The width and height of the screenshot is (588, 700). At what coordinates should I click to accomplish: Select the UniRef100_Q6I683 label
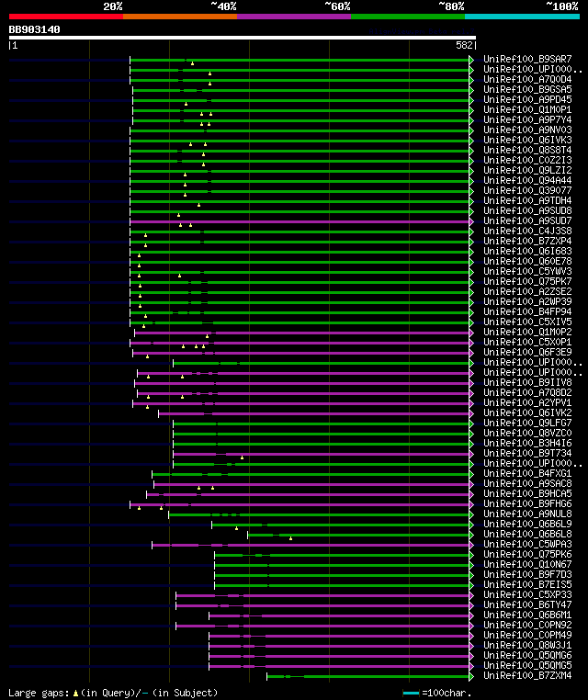[527, 251]
